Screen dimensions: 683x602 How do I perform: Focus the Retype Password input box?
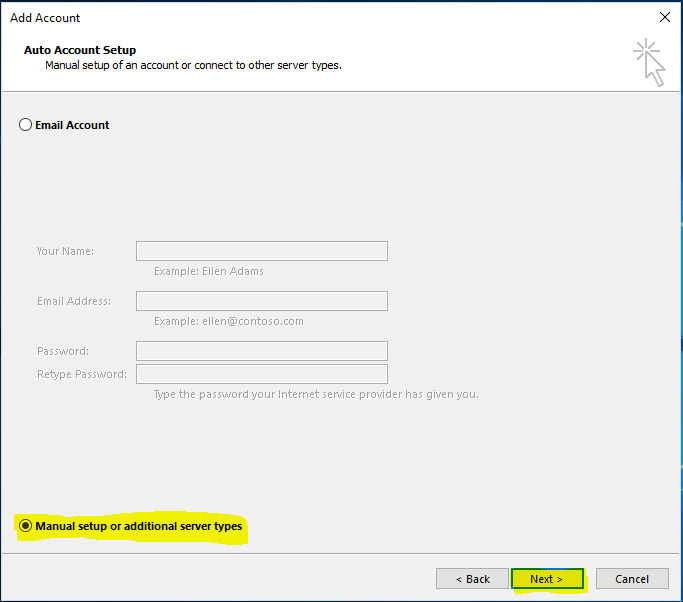tap(261, 374)
